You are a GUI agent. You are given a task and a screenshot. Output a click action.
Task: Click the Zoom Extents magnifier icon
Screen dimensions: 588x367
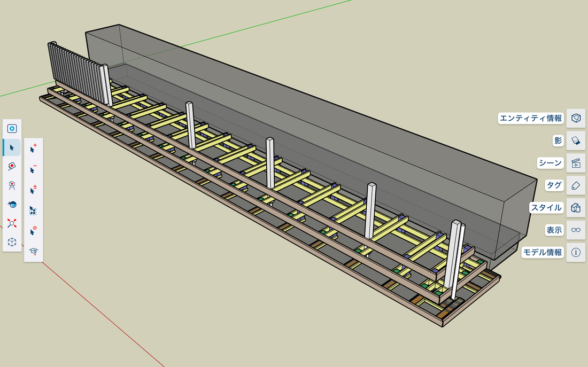point(12,223)
